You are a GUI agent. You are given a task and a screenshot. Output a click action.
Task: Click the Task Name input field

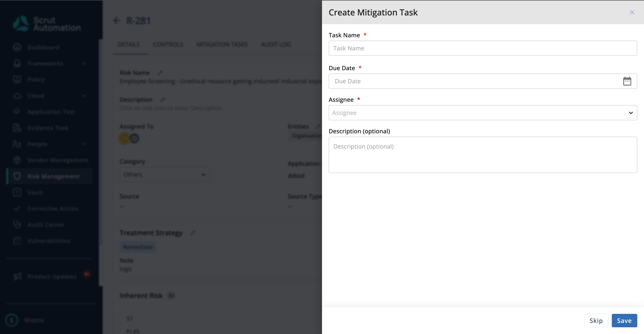483,48
